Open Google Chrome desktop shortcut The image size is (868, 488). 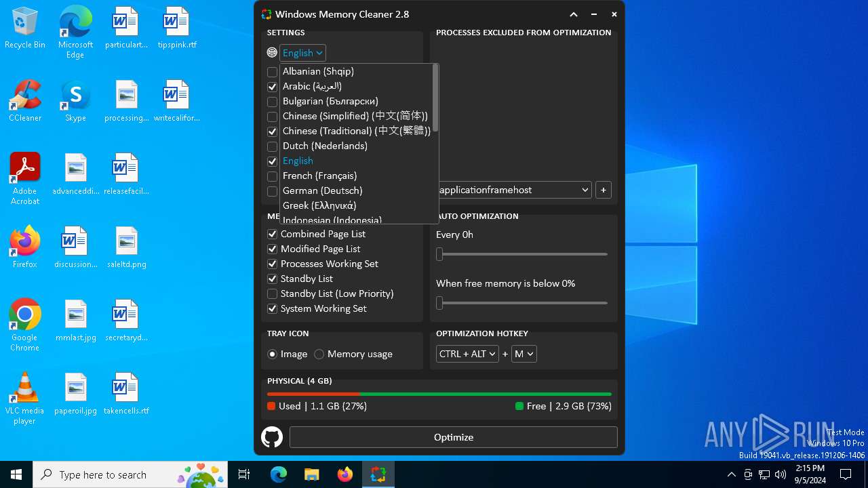pyautogui.click(x=25, y=325)
